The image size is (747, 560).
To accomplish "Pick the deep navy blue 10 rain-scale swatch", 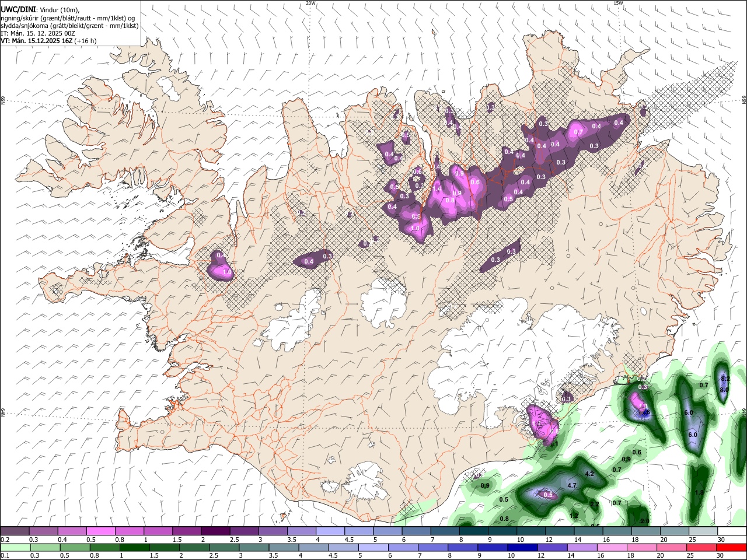I will point(521,547).
